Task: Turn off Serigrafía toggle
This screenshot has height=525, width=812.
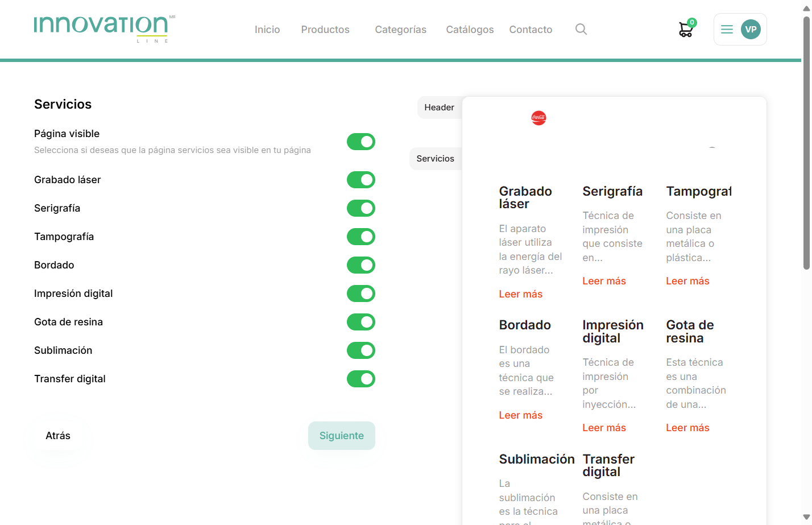Action: (361, 208)
